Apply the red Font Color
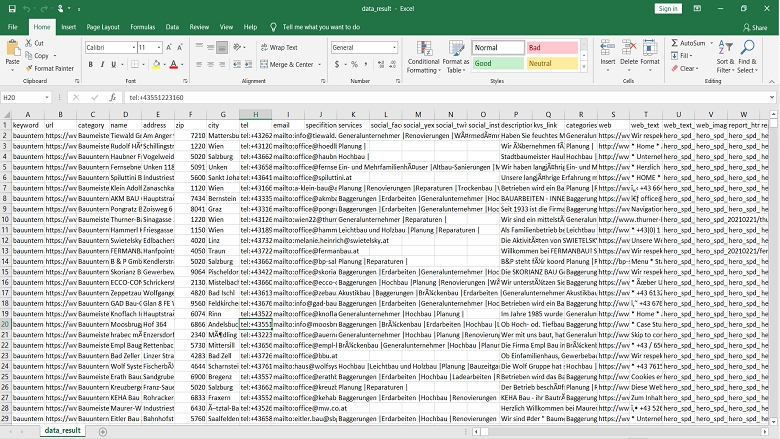Image resolution: width=780 pixels, height=439 pixels. (174, 64)
